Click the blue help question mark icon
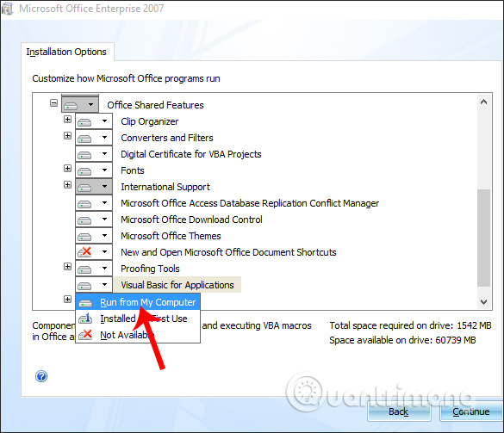The image size is (504, 433). [x=41, y=376]
